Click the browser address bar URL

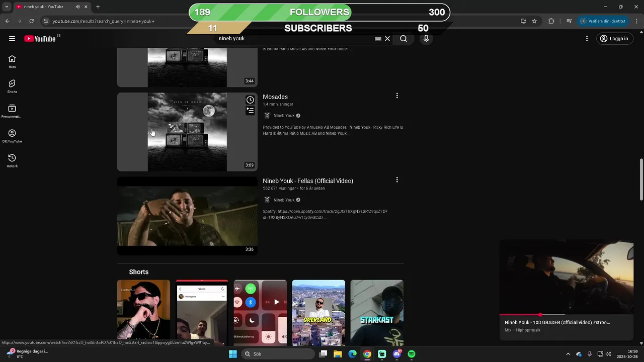point(103,21)
